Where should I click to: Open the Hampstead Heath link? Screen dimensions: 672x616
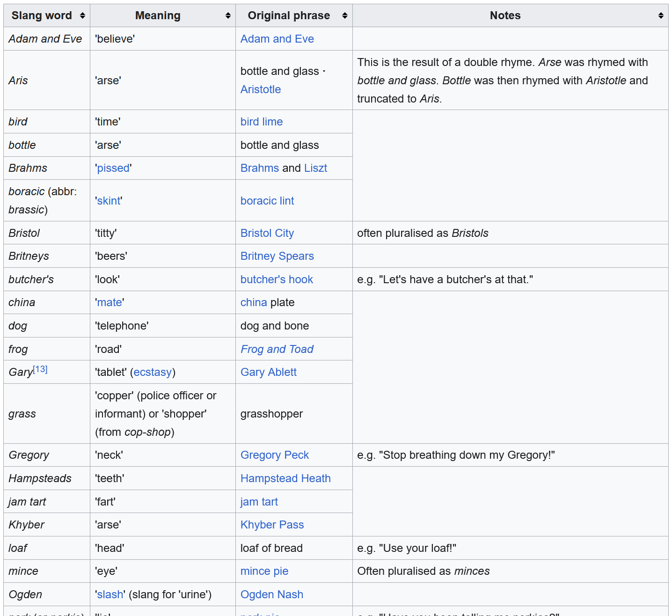click(285, 478)
